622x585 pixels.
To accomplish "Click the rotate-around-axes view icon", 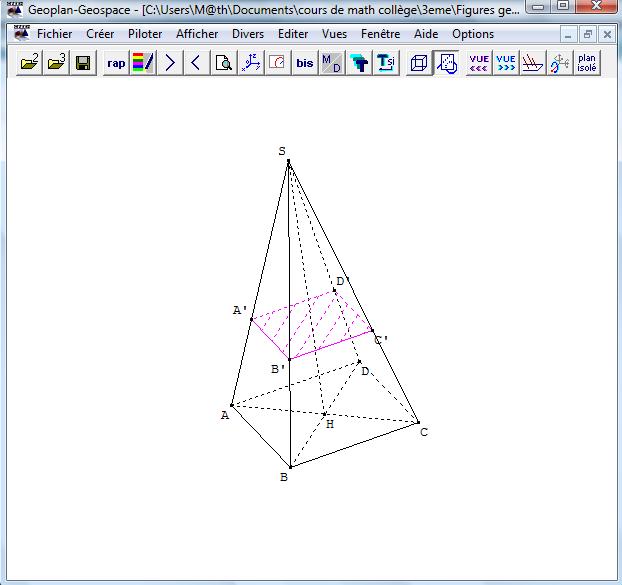I will click(560, 63).
